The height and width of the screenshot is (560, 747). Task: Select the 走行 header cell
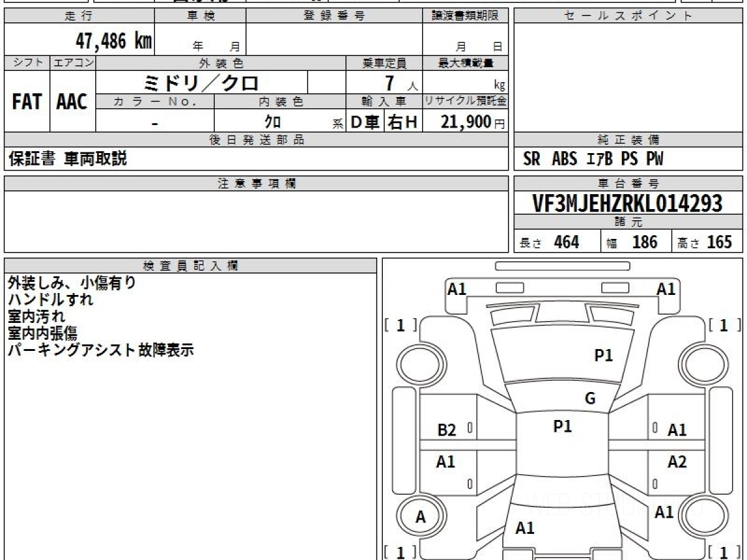(79, 16)
